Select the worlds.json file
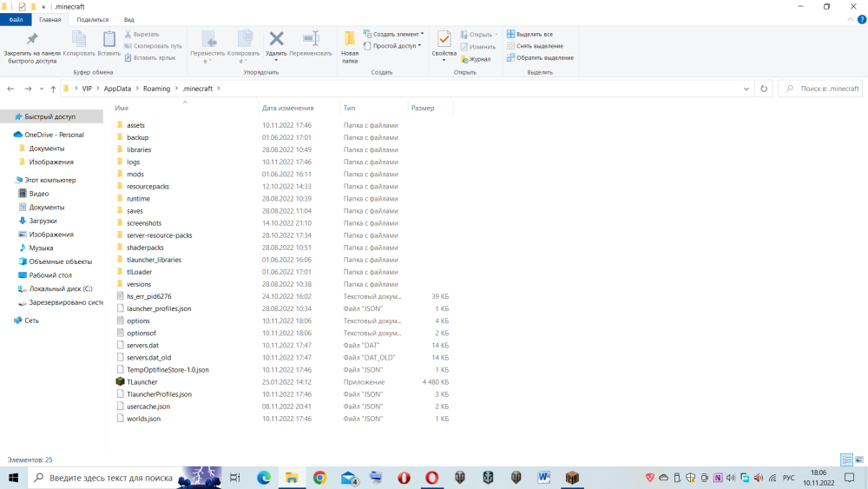Viewport: 868px width, 489px height. pos(143,419)
